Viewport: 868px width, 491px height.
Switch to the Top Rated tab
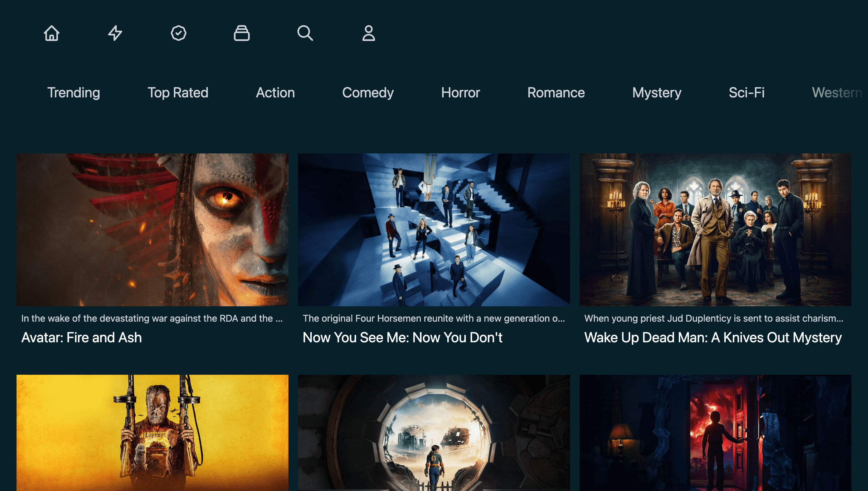coord(178,93)
